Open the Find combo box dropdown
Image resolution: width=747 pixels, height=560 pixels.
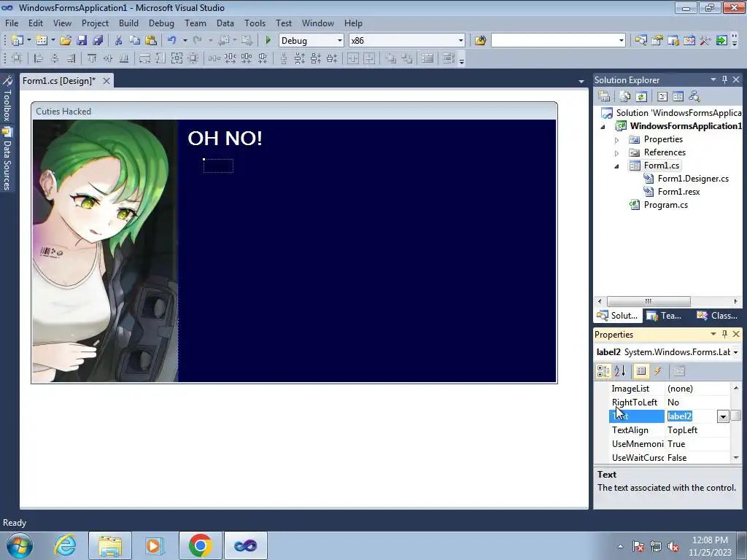click(x=622, y=41)
